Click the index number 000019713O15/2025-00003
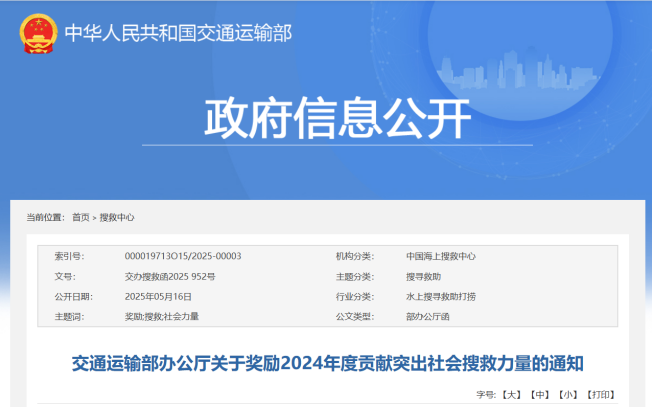The height and width of the screenshot is (407, 653). pos(182,256)
